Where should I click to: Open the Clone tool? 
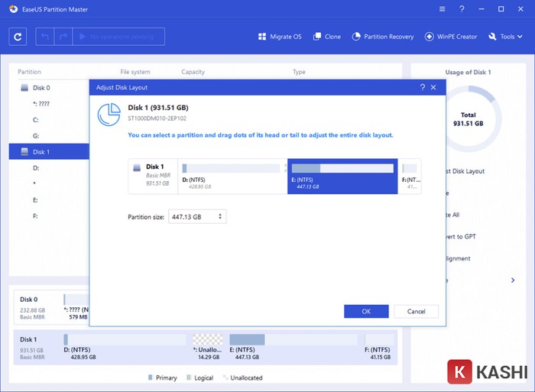[327, 37]
